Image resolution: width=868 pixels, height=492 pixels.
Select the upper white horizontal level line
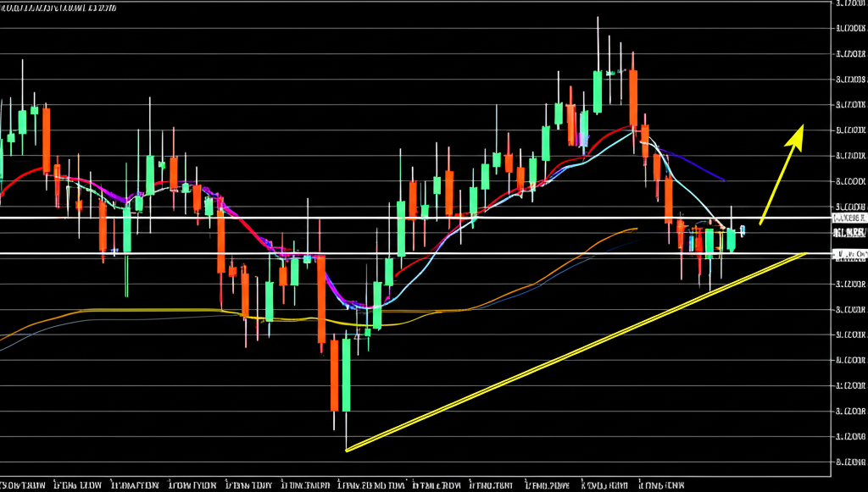coord(415,218)
